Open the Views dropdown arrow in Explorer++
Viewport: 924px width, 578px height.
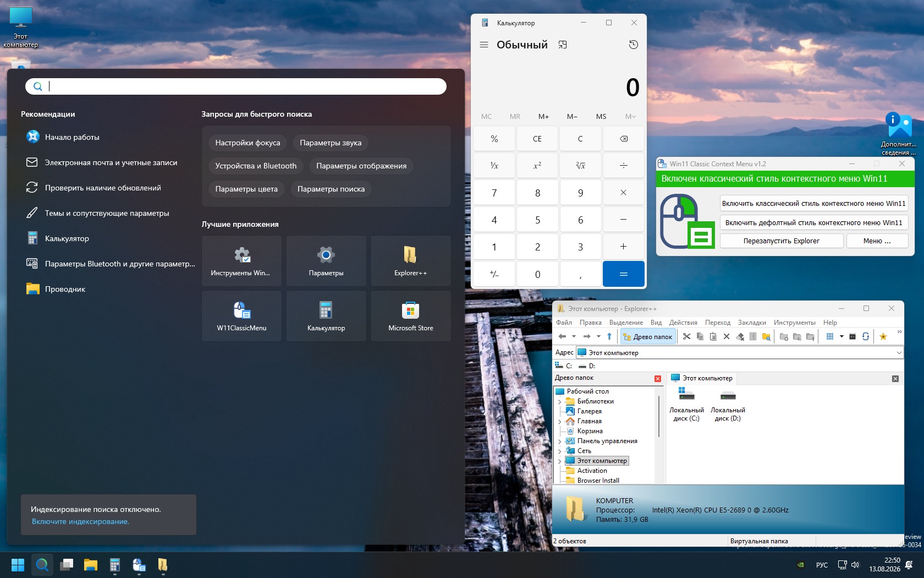click(842, 336)
